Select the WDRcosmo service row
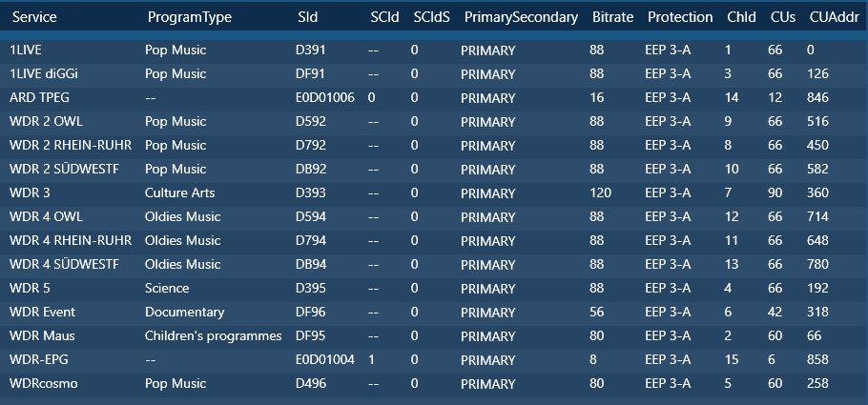 43,383
